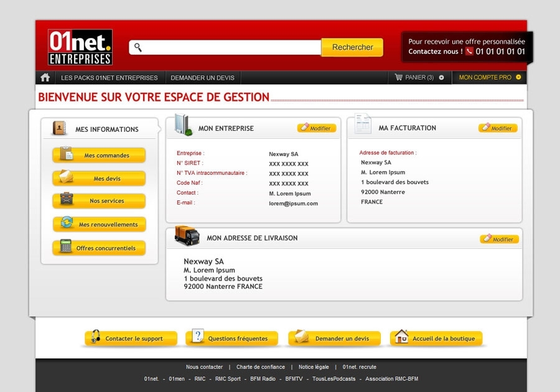
Task: Open Mes commandes in sidebar
Action: (99, 155)
